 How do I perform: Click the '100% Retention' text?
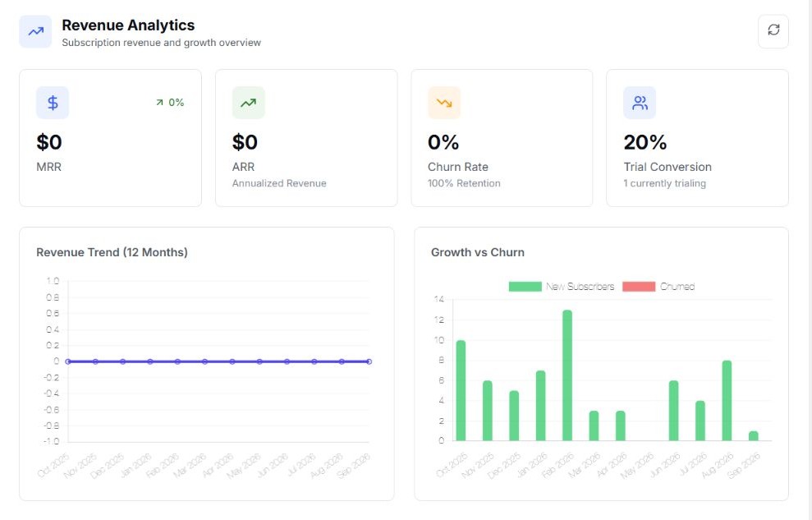tap(464, 183)
